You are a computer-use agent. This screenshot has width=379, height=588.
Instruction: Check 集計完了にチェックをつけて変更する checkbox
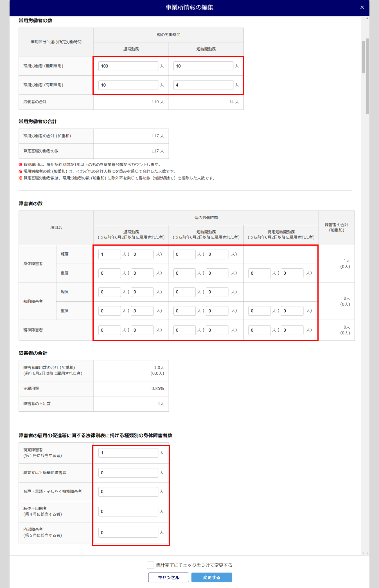150,565
